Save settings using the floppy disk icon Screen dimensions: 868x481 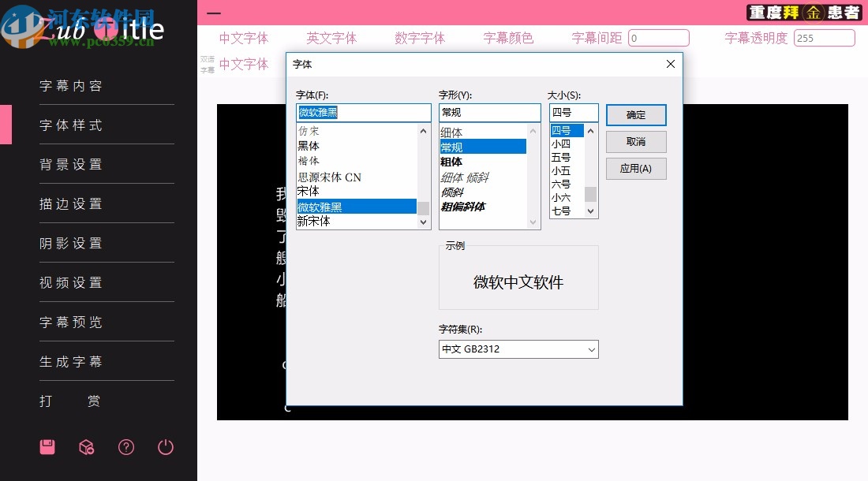click(x=47, y=446)
